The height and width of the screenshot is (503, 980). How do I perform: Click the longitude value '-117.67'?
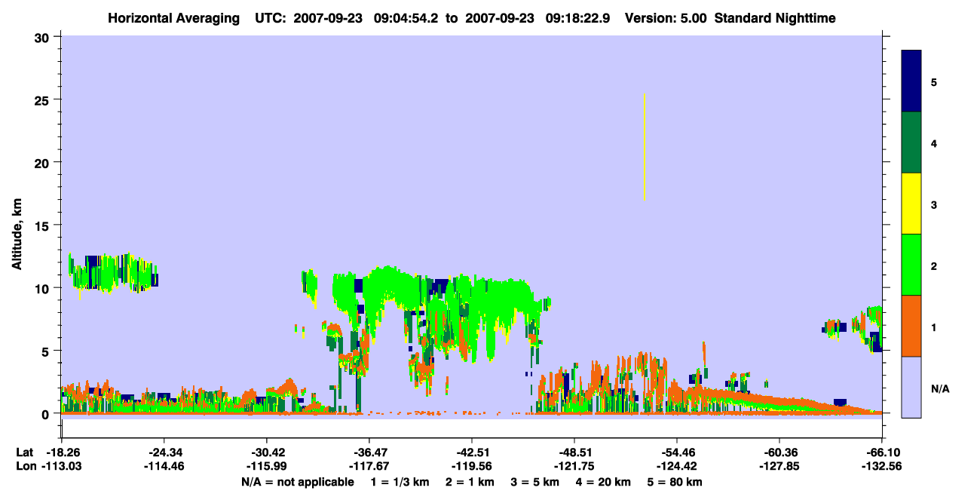coord(369,466)
